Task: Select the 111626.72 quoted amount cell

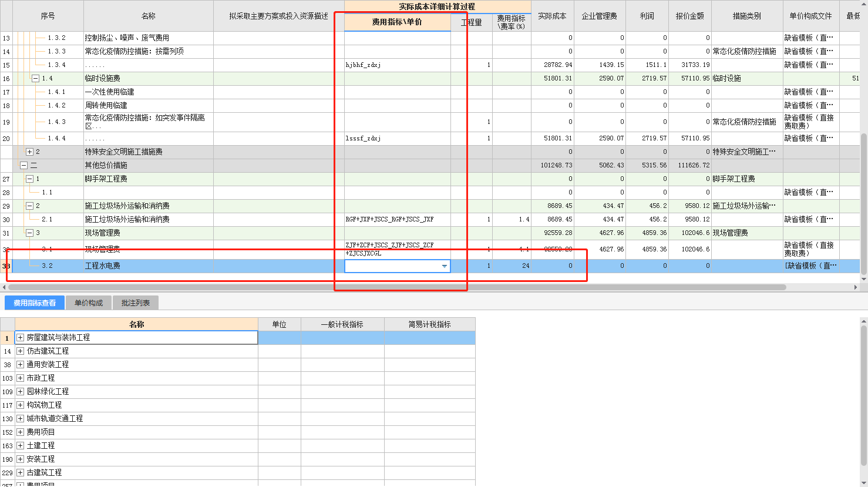Action: 690,166
